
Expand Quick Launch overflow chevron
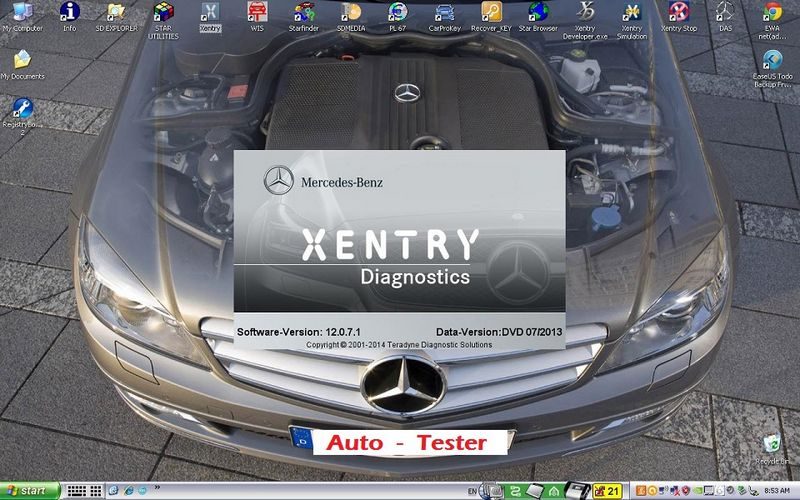157,487
